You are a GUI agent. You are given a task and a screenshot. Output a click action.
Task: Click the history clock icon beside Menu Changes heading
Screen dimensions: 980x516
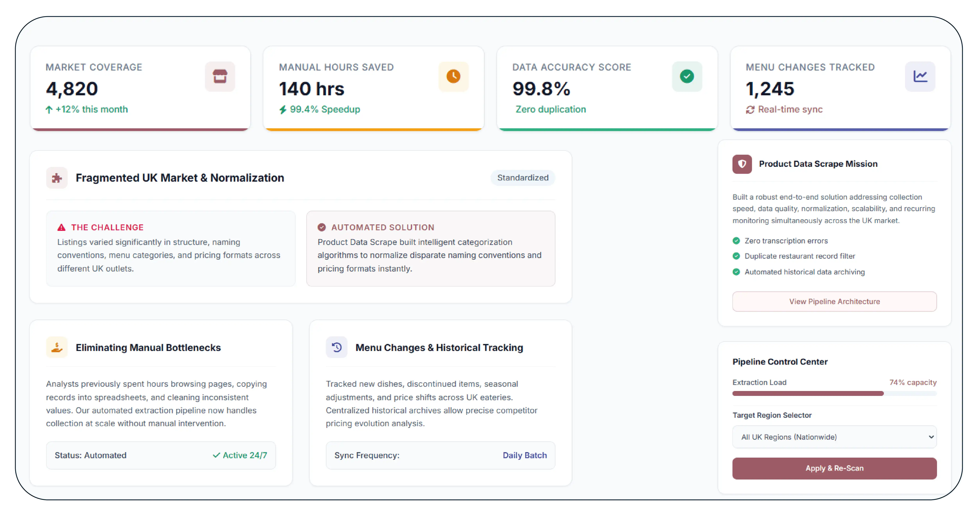pos(337,347)
